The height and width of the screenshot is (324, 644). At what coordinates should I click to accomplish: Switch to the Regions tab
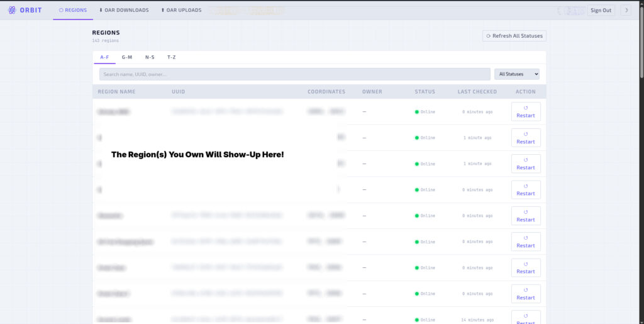pyautogui.click(x=73, y=10)
